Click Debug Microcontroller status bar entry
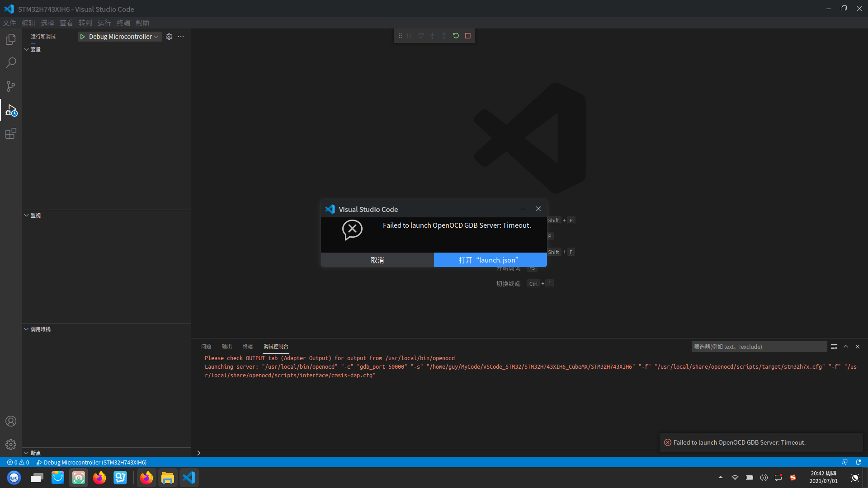The image size is (868, 488). [91, 462]
